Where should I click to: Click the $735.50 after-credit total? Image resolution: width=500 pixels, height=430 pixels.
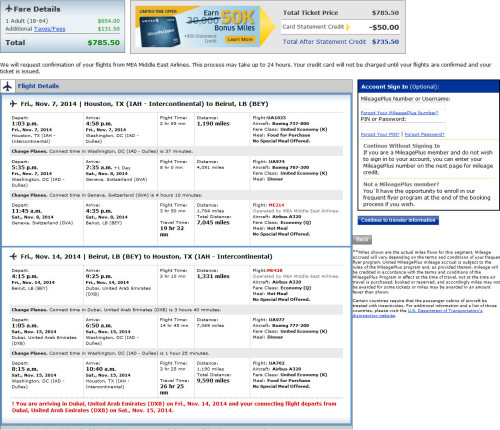tap(385, 42)
